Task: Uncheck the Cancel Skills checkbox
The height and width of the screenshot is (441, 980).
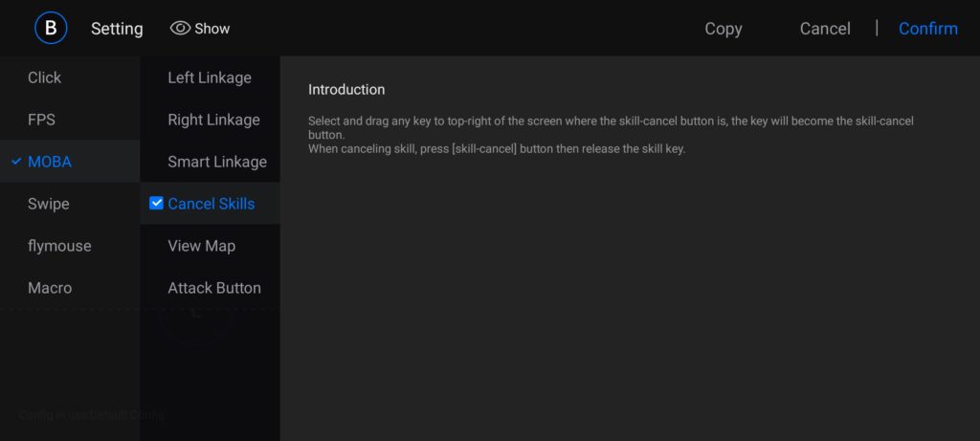Action: (157, 203)
